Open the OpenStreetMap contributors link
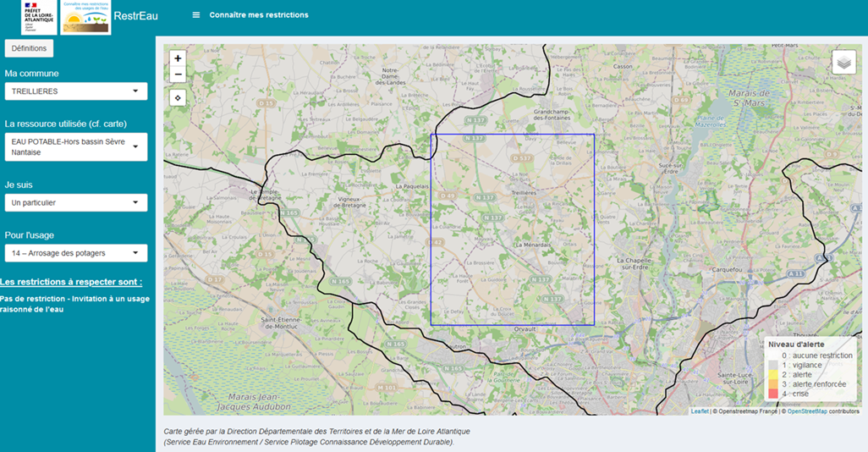Screen dimensions: 868x452 (x=807, y=411)
